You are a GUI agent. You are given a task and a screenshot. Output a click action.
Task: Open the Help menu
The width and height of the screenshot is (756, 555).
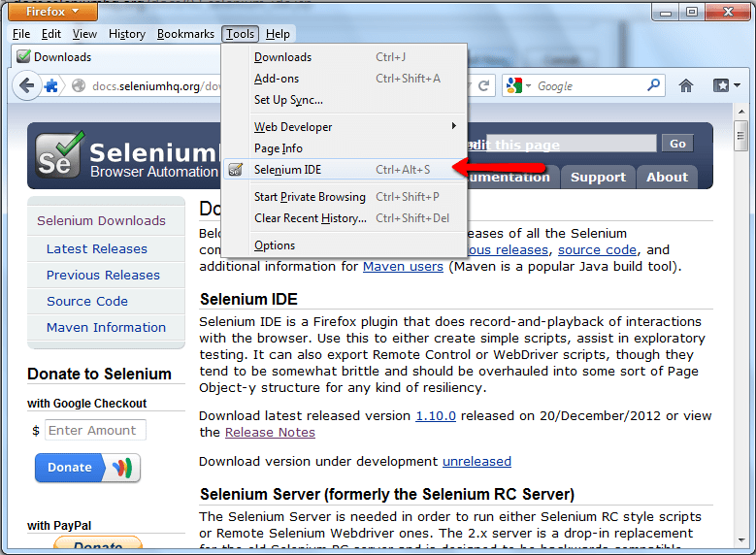[x=278, y=34]
